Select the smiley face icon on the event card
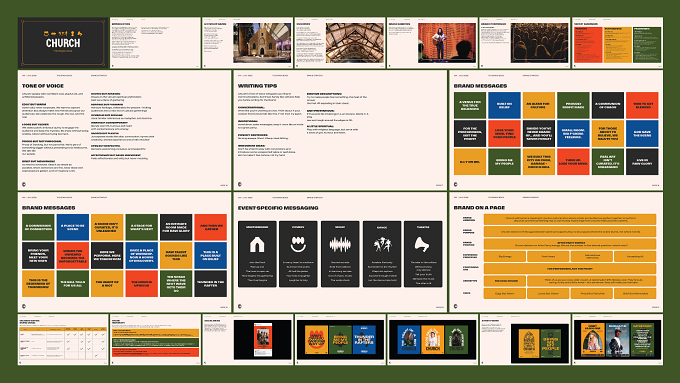The height and width of the screenshot is (383, 680). [x=298, y=245]
